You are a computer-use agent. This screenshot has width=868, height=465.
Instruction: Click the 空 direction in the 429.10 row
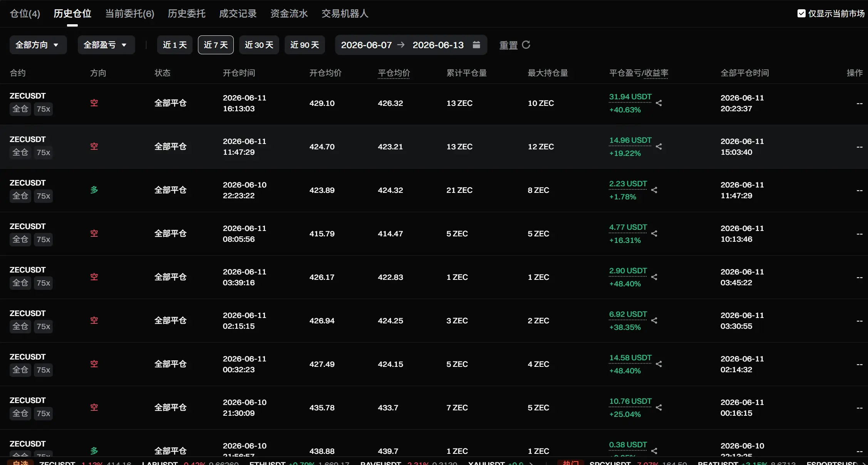coord(94,103)
